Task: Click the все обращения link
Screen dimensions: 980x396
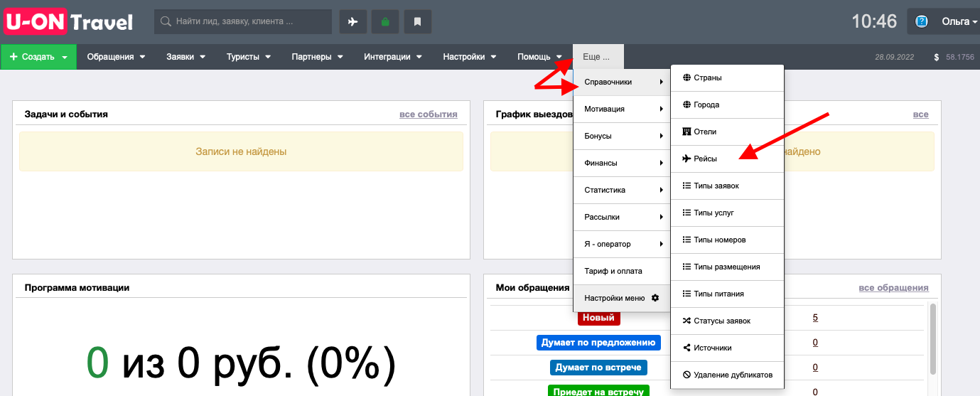Action: click(893, 287)
